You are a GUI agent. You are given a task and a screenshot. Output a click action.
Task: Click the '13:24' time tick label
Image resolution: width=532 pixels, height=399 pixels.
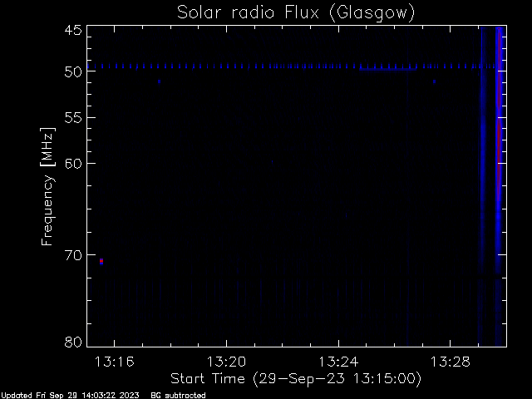338,362
